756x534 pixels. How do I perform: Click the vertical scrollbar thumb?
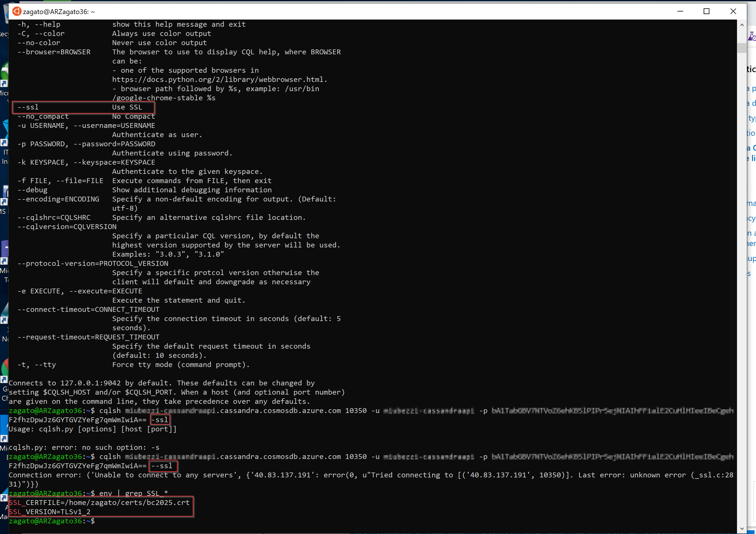click(x=742, y=48)
